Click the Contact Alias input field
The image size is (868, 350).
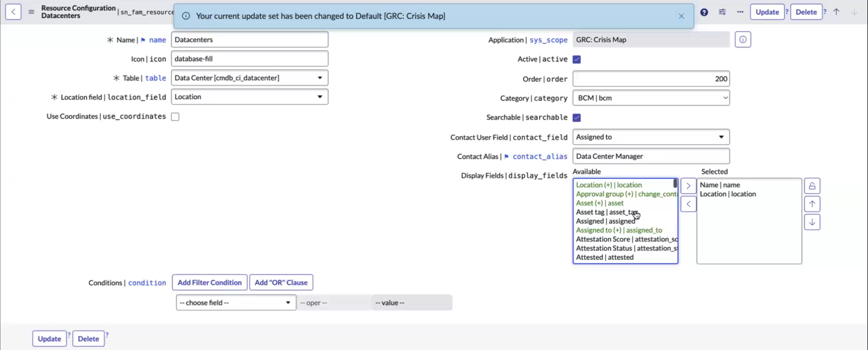point(651,156)
